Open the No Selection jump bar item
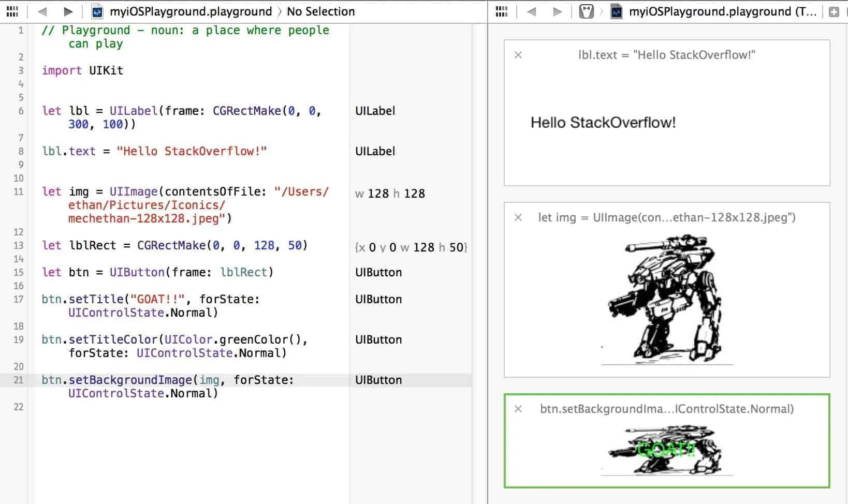Screen dimensions: 848x504 [321, 11]
